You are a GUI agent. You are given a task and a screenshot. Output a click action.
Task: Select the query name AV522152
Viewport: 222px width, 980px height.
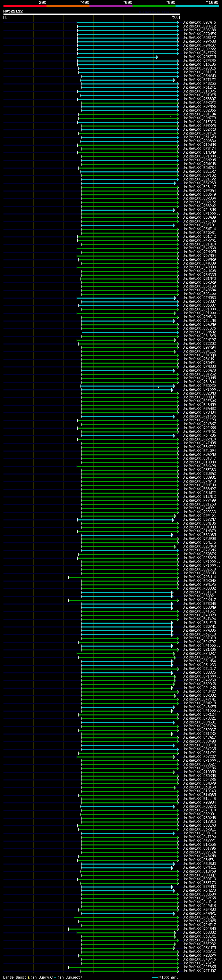pyautogui.click(x=13, y=11)
